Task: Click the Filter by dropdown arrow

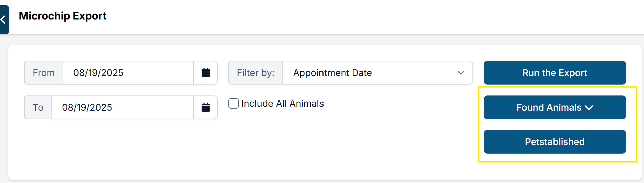Action: [x=461, y=73]
